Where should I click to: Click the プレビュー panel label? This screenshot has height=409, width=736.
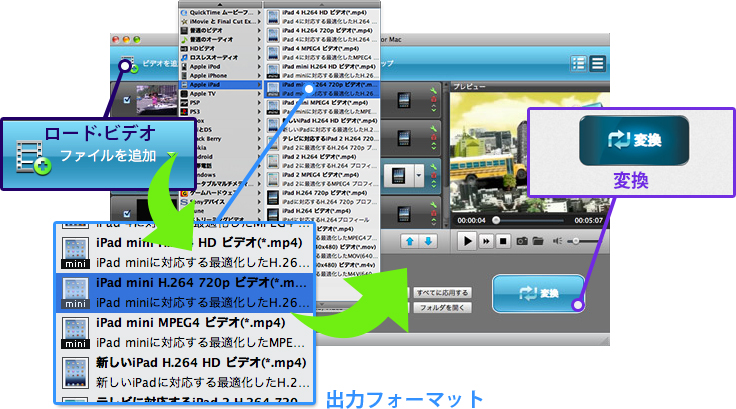tap(469, 87)
